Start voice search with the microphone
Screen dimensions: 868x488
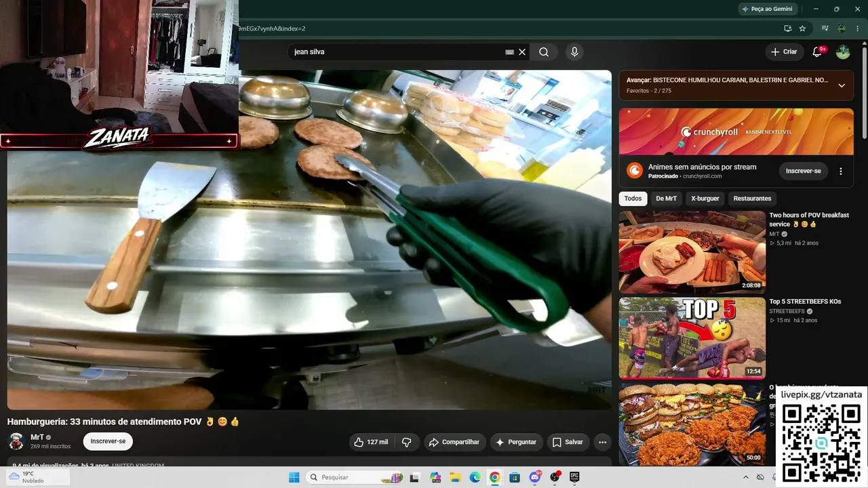574,52
